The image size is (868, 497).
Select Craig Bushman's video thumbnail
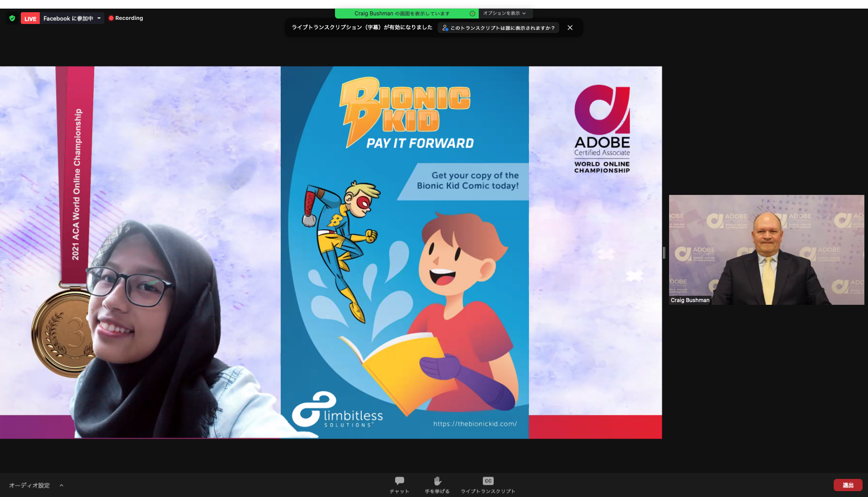[x=766, y=250]
